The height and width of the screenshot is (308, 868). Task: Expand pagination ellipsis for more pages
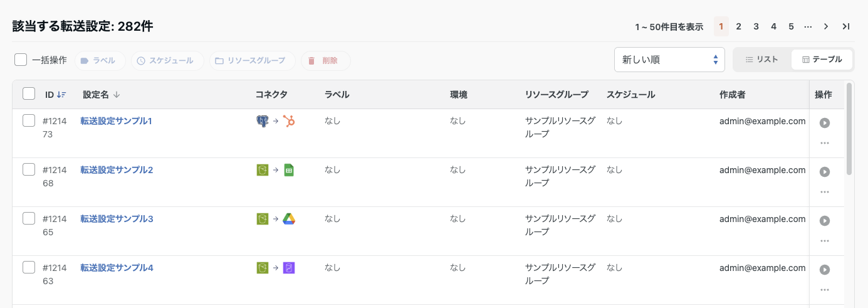(x=808, y=26)
